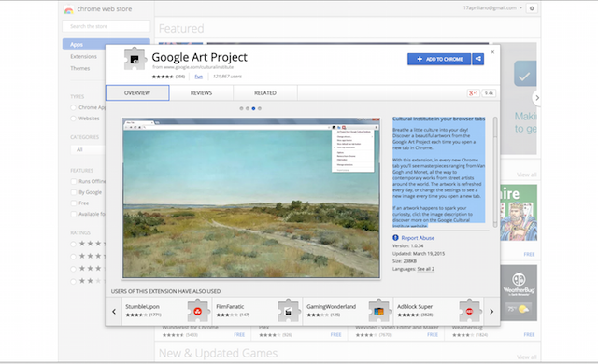598x364 pixels.
Task: Click the Search the store field
Action: pos(106,26)
